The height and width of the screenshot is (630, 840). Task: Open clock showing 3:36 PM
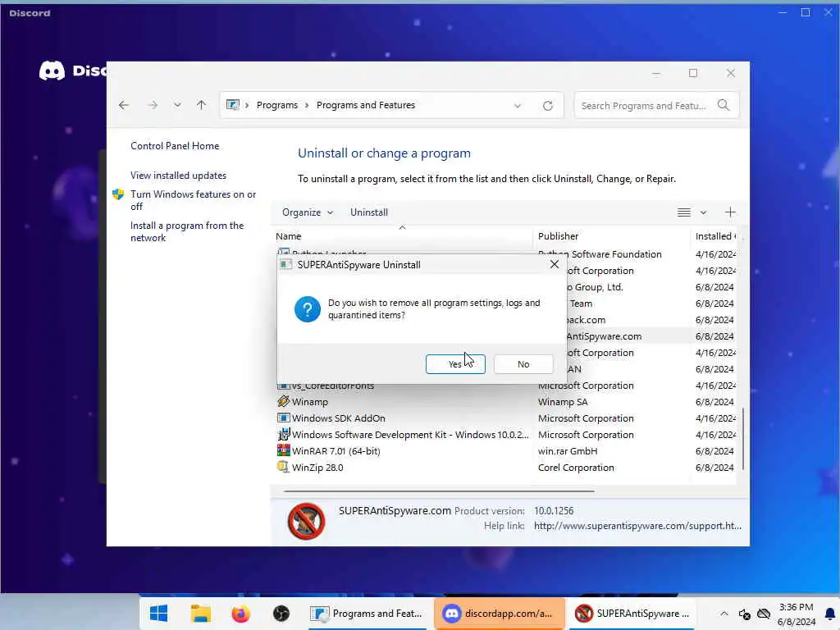[x=796, y=614]
